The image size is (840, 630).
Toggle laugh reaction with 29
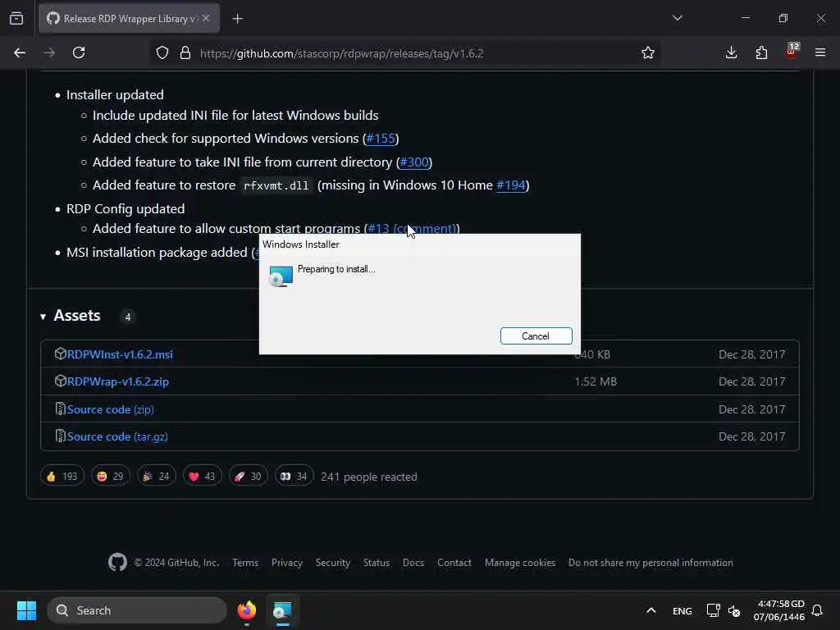[x=111, y=477]
